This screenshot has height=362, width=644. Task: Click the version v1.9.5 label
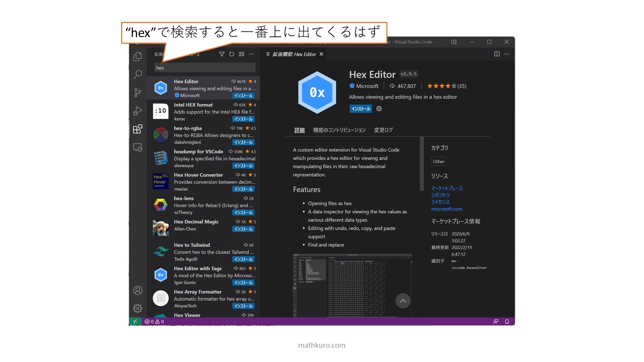pyautogui.click(x=409, y=74)
